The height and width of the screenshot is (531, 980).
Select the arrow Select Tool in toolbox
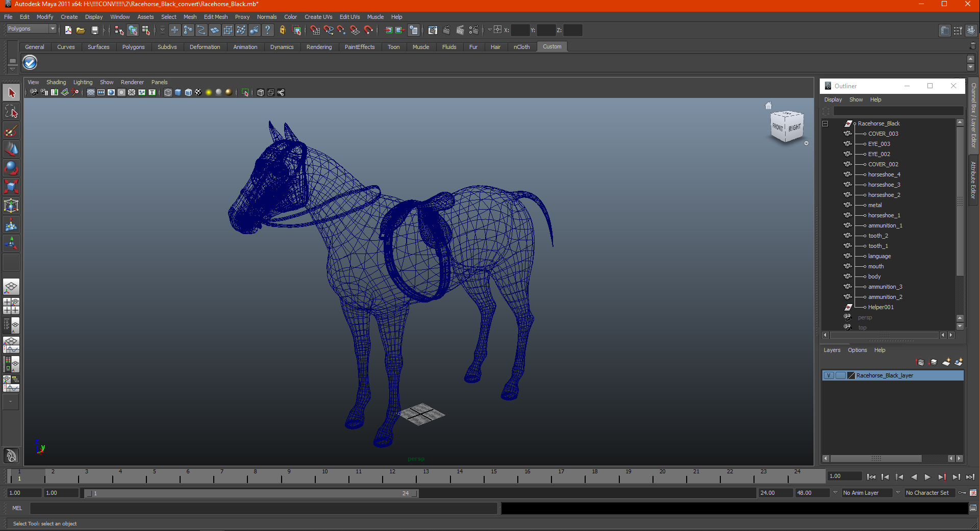click(11, 93)
